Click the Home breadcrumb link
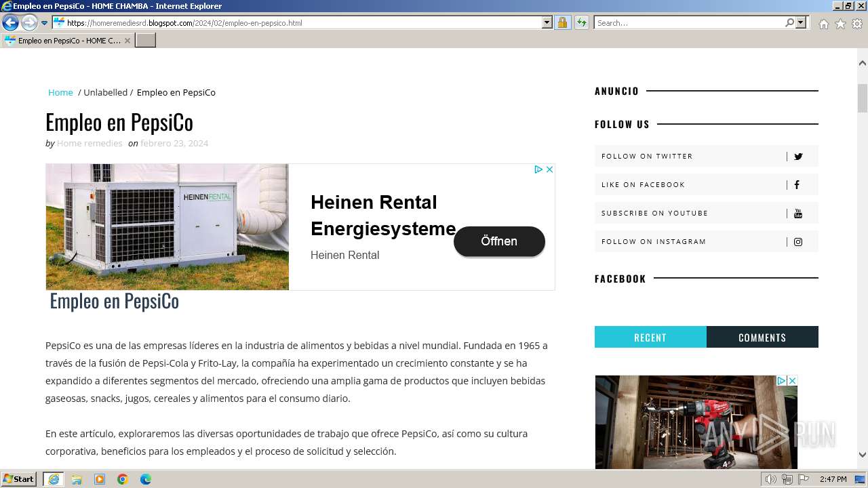868x488 pixels. (x=60, y=92)
